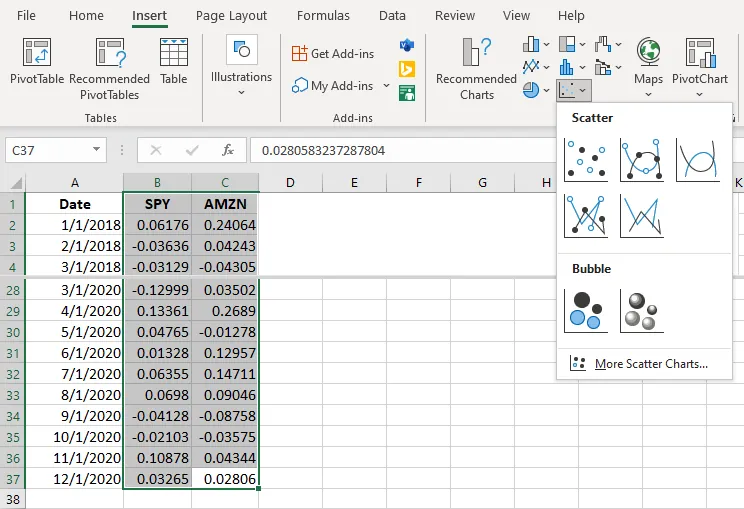The image size is (744, 509).
Task: Select Scatter with Straight Lines and Markers
Action: pos(586,215)
